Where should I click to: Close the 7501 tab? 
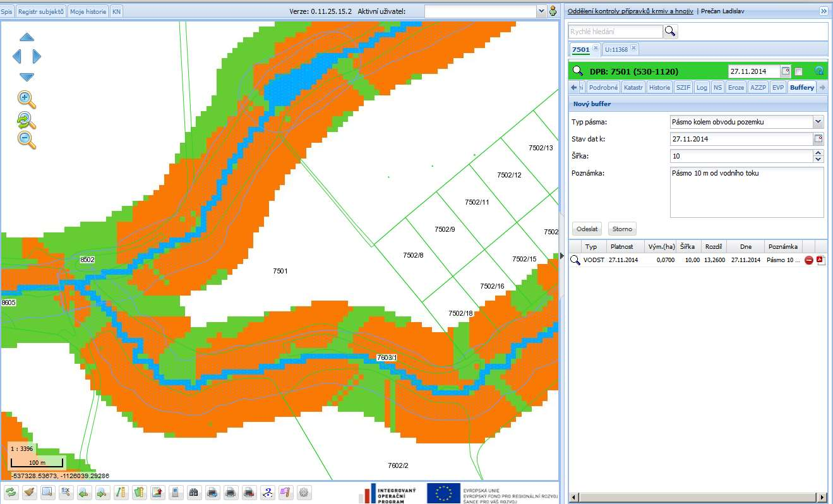click(596, 48)
